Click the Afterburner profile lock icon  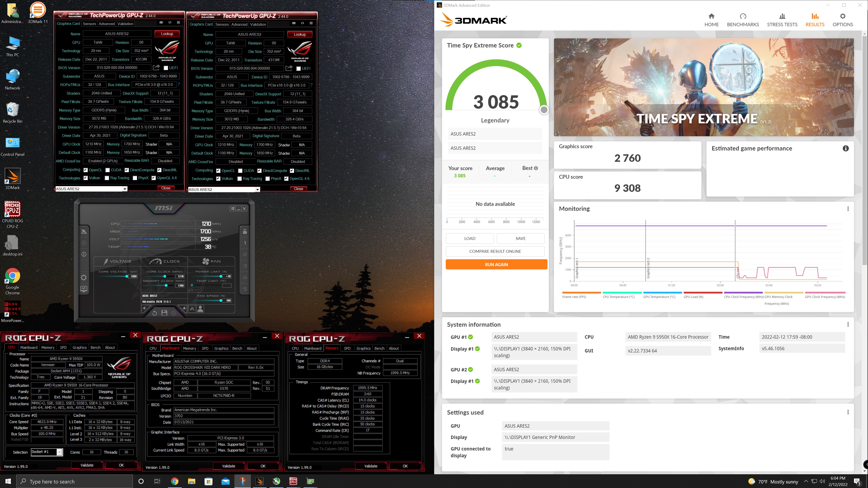coord(245,231)
